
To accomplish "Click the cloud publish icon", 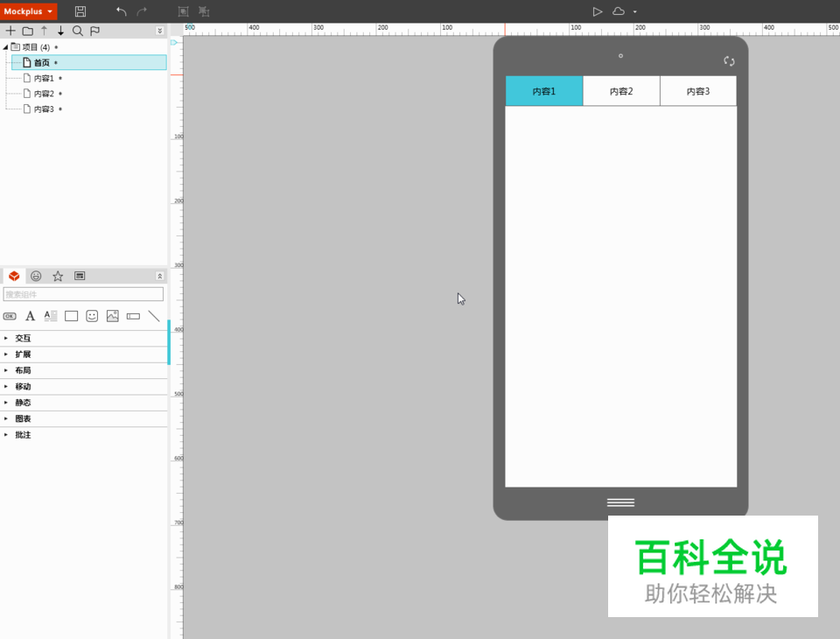I will click(x=619, y=11).
